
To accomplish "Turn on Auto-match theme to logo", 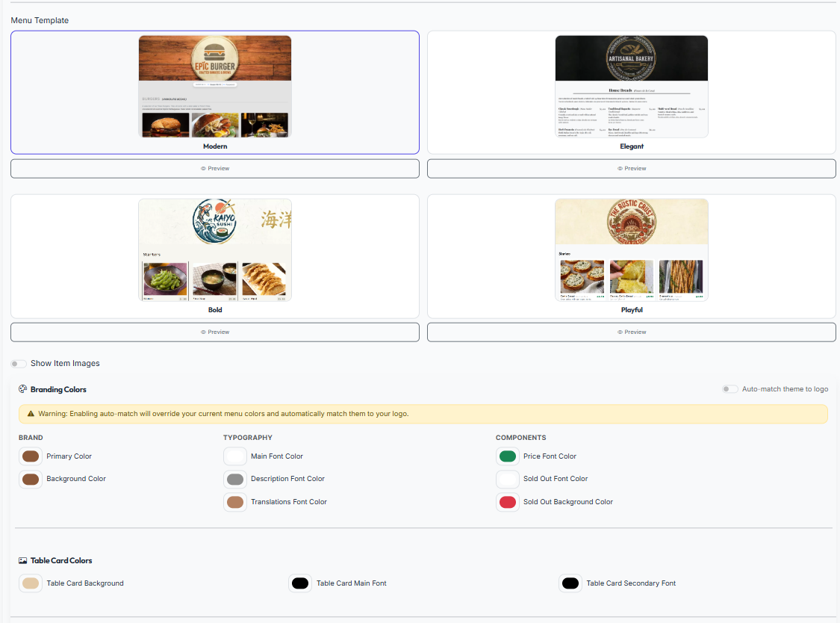I will coord(729,388).
